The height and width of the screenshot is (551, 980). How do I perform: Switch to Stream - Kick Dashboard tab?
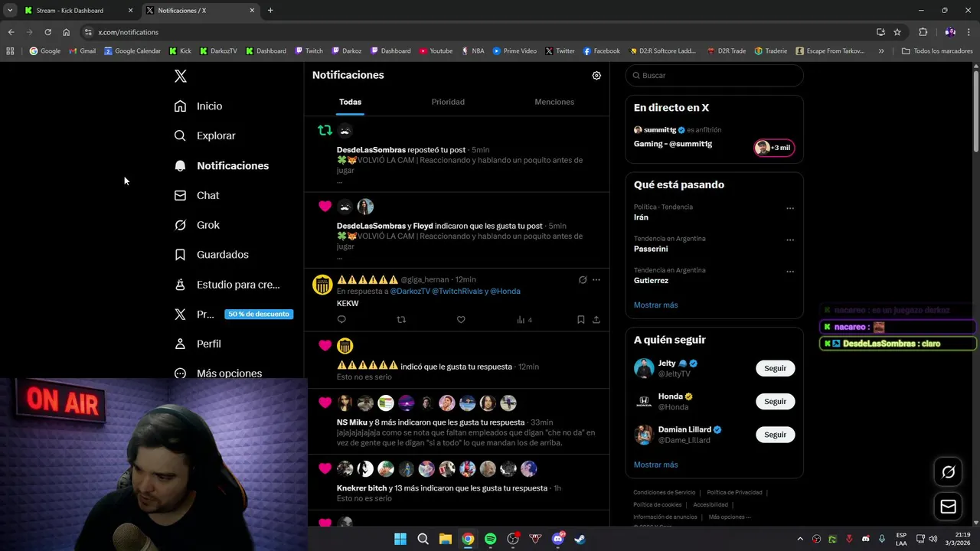78,11
